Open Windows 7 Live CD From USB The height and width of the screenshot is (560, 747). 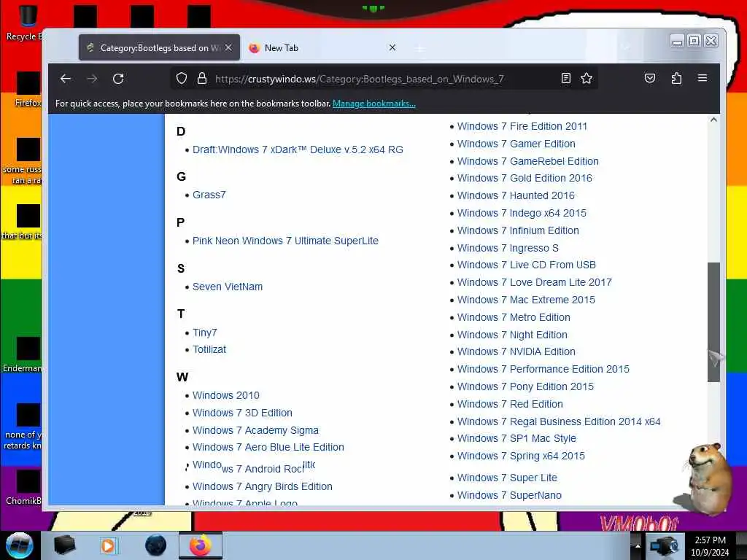point(527,265)
